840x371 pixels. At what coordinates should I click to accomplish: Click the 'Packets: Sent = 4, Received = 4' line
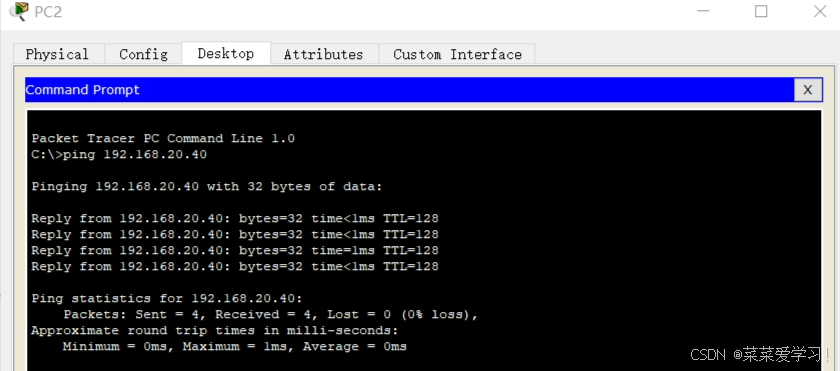271,314
